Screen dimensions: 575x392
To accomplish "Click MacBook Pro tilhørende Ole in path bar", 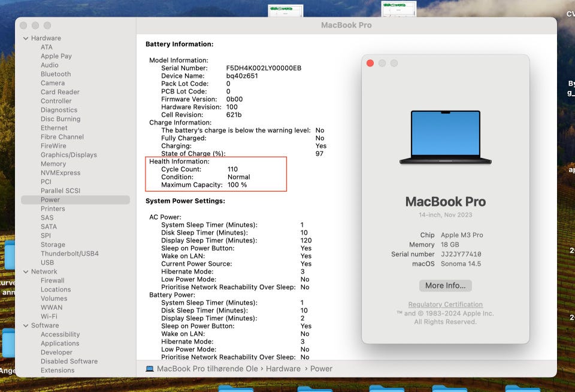I will click(x=207, y=369).
